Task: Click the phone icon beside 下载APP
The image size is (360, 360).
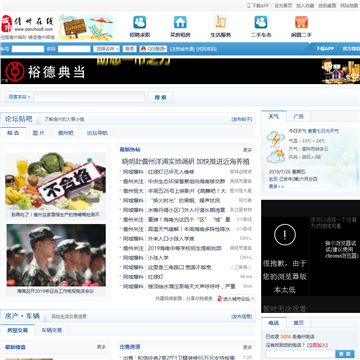Action: tap(248, 5)
